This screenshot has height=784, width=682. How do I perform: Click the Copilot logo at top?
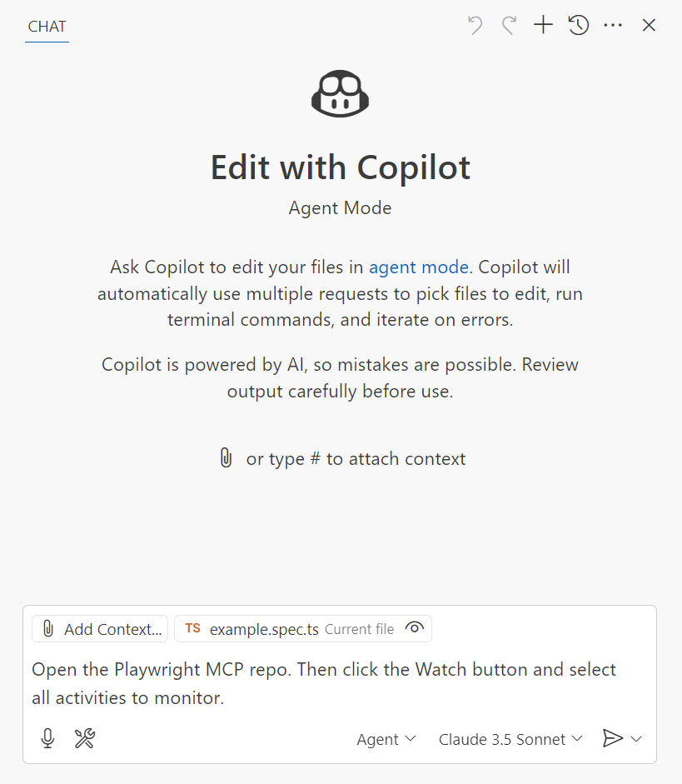pos(340,94)
